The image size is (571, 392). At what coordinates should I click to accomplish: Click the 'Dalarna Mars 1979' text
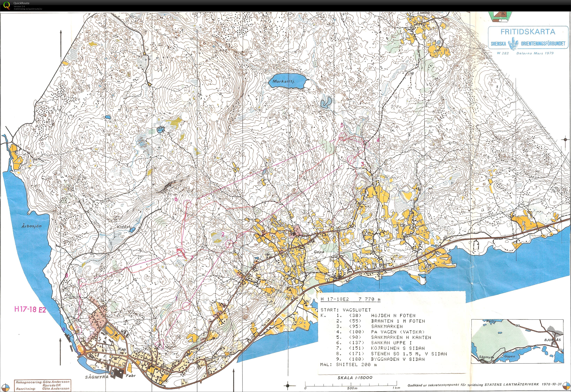pyautogui.click(x=535, y=53)
